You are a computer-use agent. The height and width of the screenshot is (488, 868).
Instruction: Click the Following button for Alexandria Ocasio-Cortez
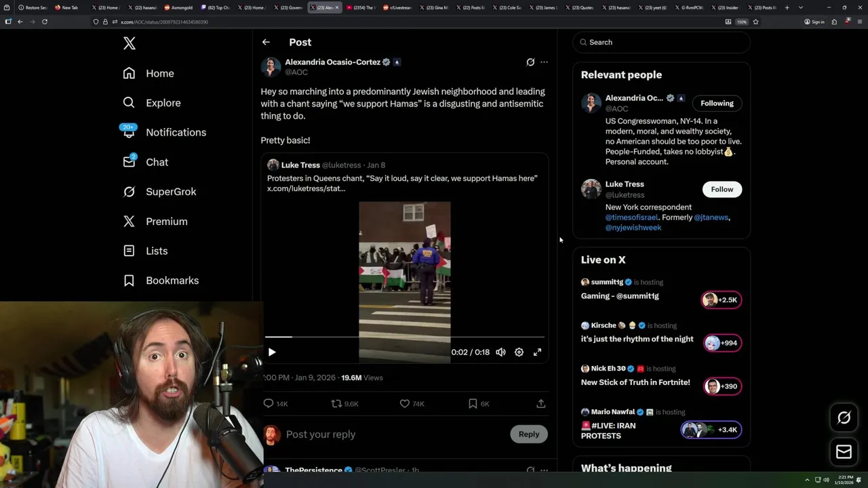[717, 103]
